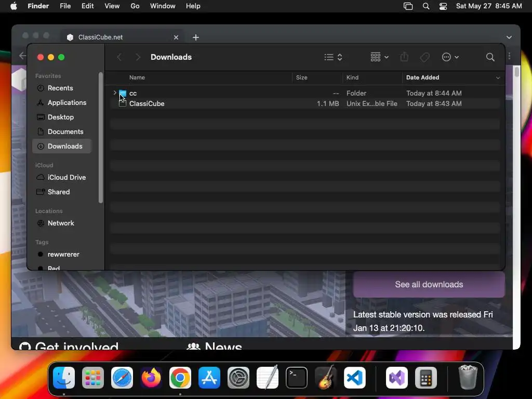Open Google Chrome from the Dock
This screenshot has width=532, height=399.
click(x=180, y=378)
